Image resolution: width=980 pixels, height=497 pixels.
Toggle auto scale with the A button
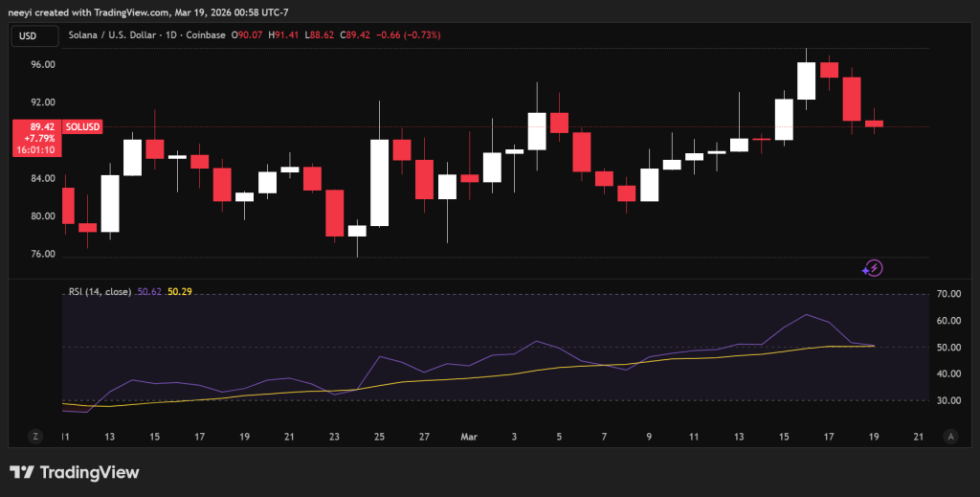pyautogui.click(x=950, y=437)
